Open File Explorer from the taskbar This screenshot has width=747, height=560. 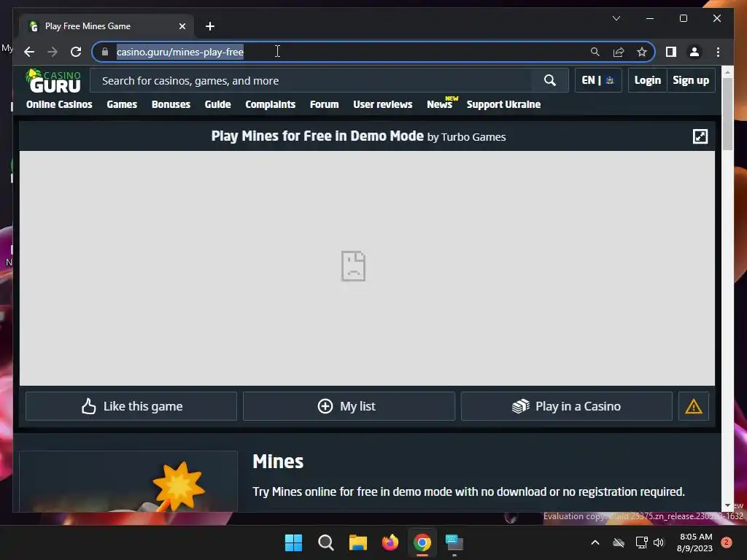(x=357, y=542)
